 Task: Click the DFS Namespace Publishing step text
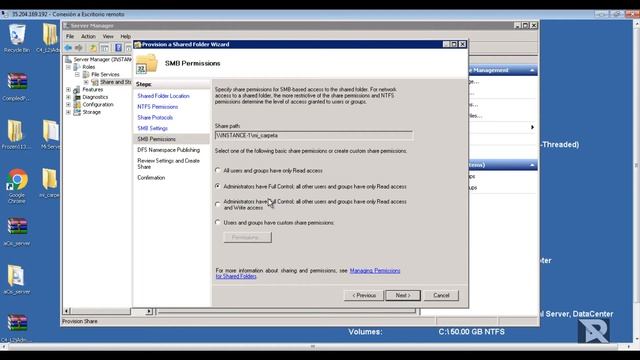pyautogui.click(x=169, y=150)
